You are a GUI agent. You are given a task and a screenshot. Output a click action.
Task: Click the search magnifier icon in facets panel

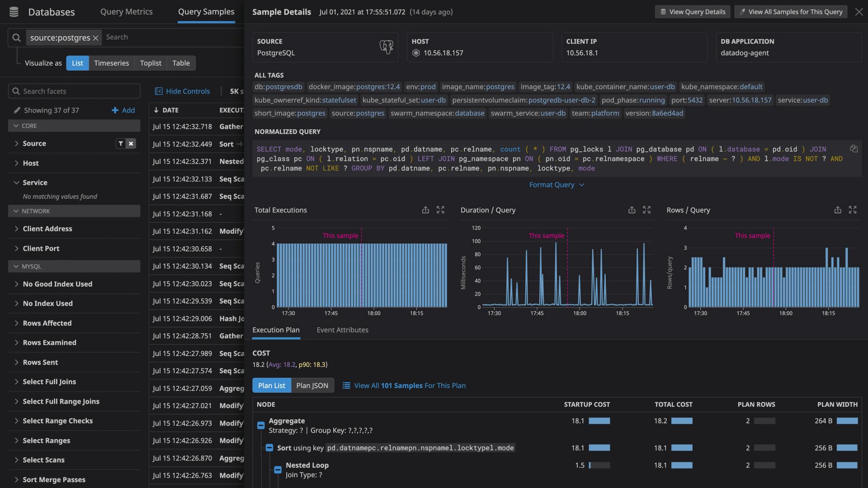(15, 91)
